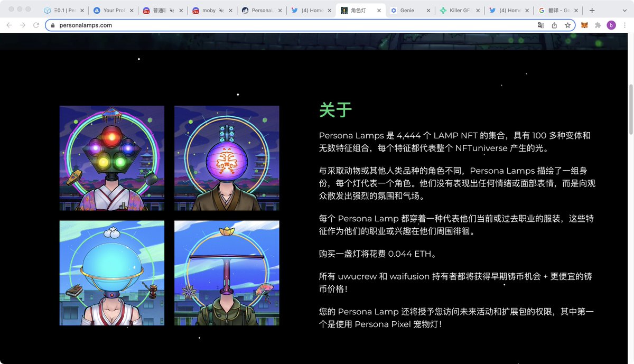Bookmark this page with star
The width and height of the screenshot is (634, 364).
[568, 25]
